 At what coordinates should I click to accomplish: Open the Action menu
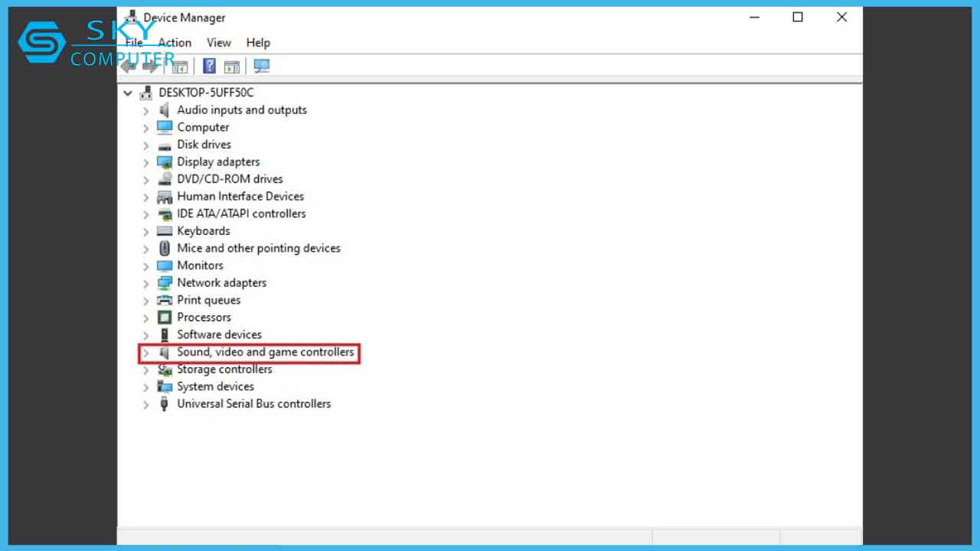click(175, 43)
